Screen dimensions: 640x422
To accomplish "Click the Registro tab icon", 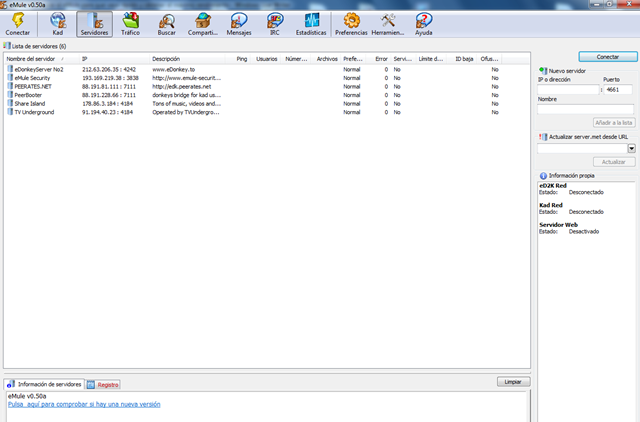I will 91,384.
